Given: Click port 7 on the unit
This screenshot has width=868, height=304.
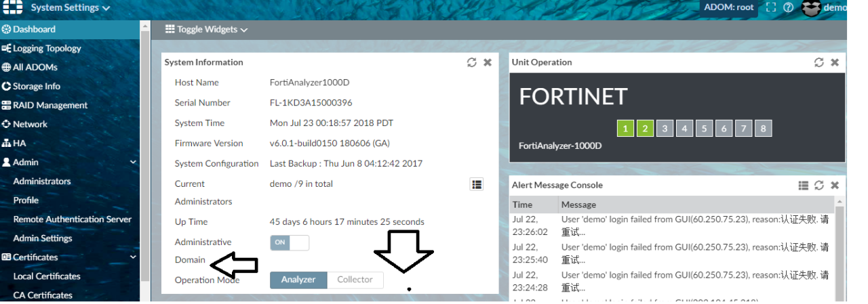Looking at the screenshot, I should tap(743, 129).
